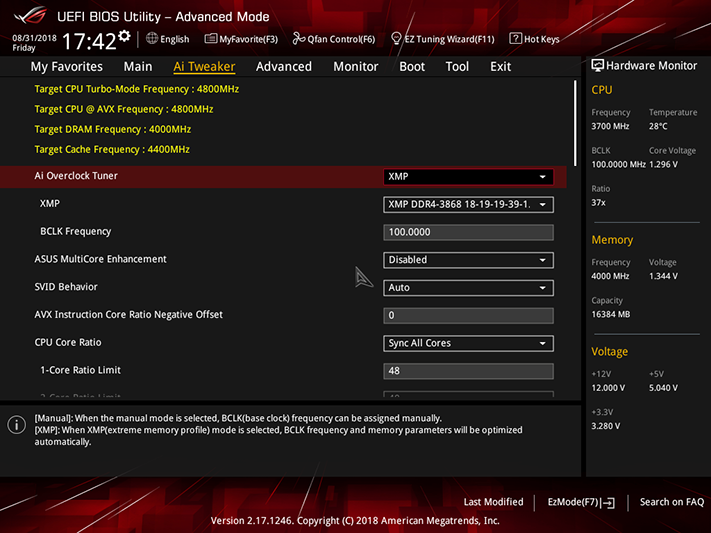Launch EZ Tuning Wizard bulb icon
Screen dimensions: 711x533
click(x=396, y=39)
